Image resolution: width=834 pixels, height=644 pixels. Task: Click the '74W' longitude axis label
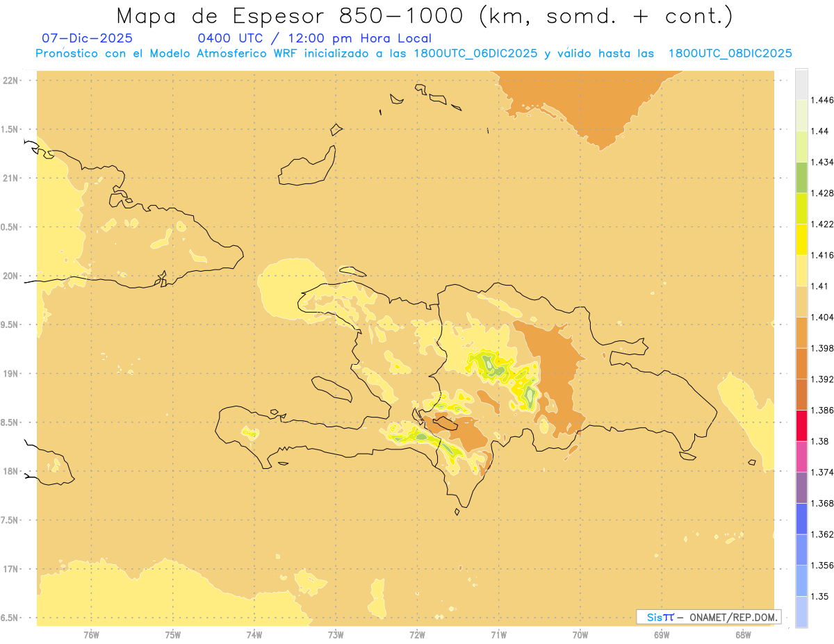click(x=254, y=635)
